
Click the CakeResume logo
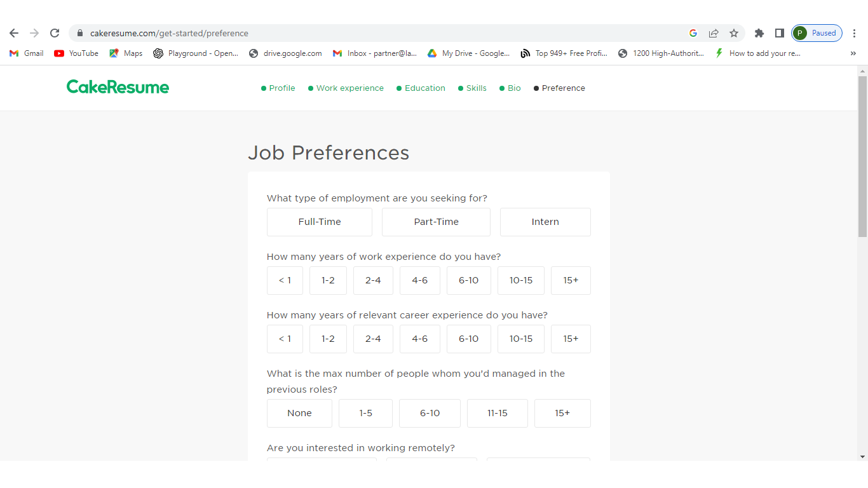[x=118, y=87]
